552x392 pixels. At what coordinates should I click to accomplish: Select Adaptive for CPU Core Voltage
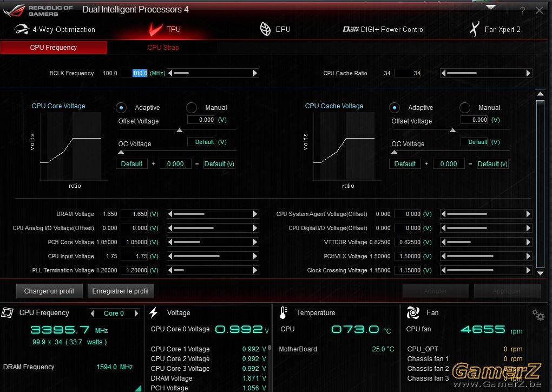point(121,107)
